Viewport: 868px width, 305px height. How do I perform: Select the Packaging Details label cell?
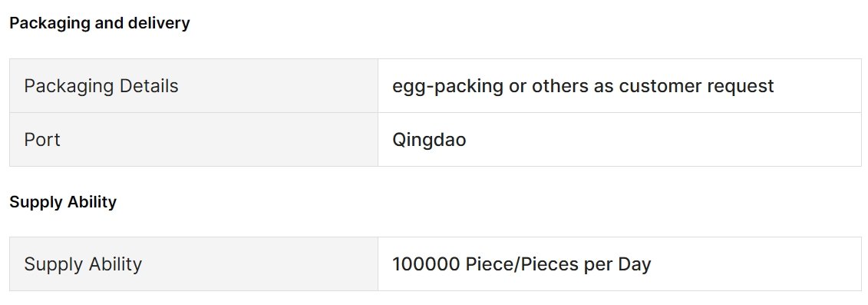[x=193, y=86]
